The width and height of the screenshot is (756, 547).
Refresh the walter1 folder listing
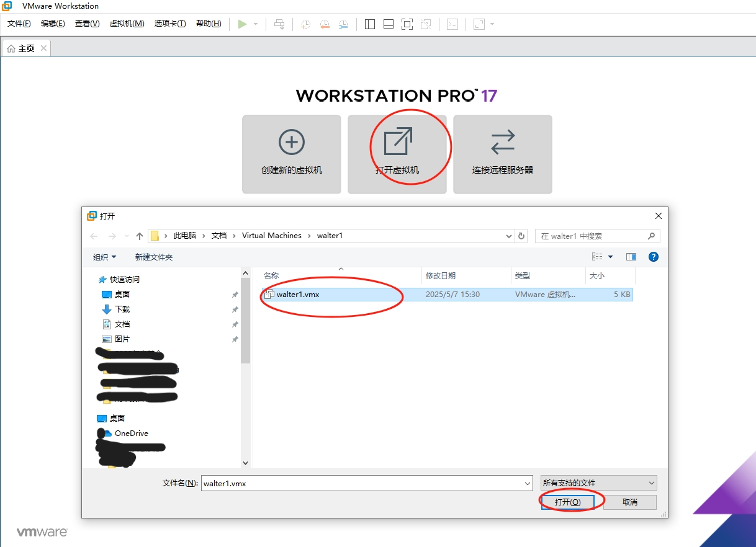pyautogui.click(x=521, y=236)
